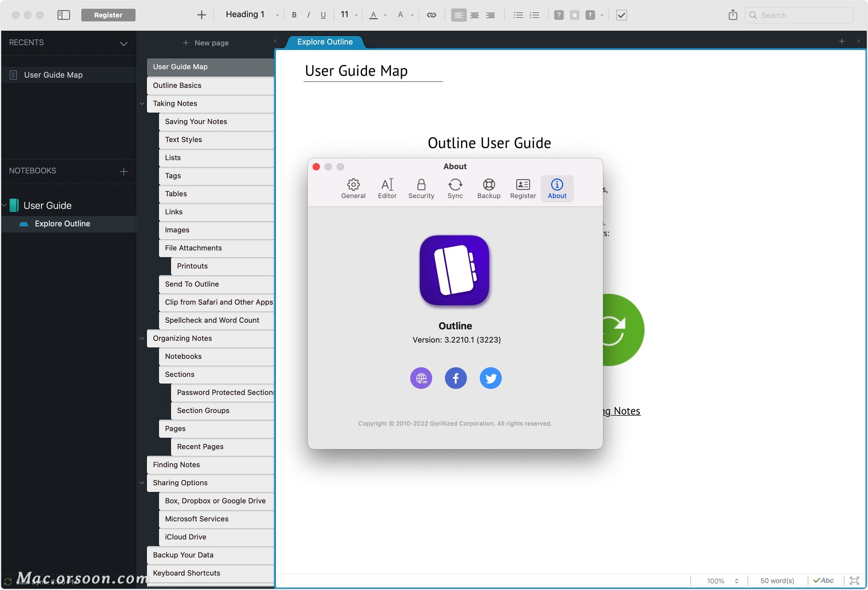Open the Backup preferences pane

[489, 188]
